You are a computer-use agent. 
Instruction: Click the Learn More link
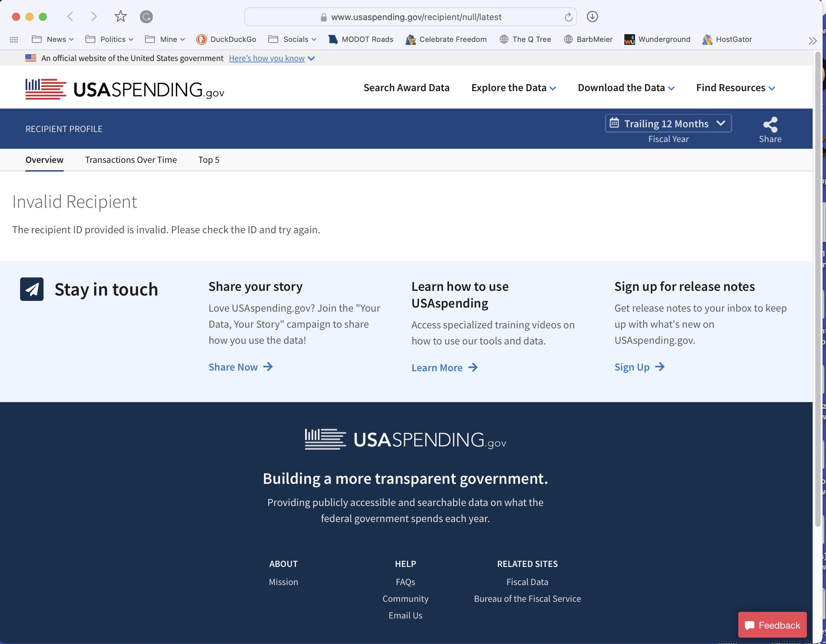(444, 368)
